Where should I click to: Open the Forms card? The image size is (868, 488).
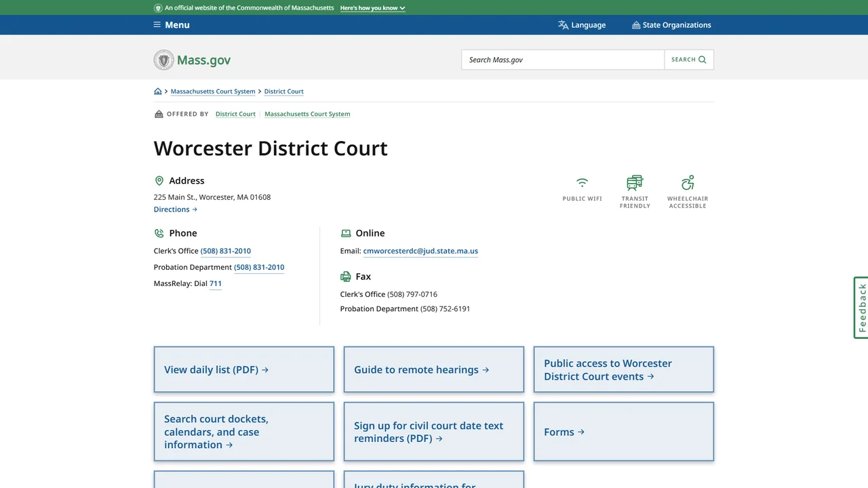coord(624,432)
